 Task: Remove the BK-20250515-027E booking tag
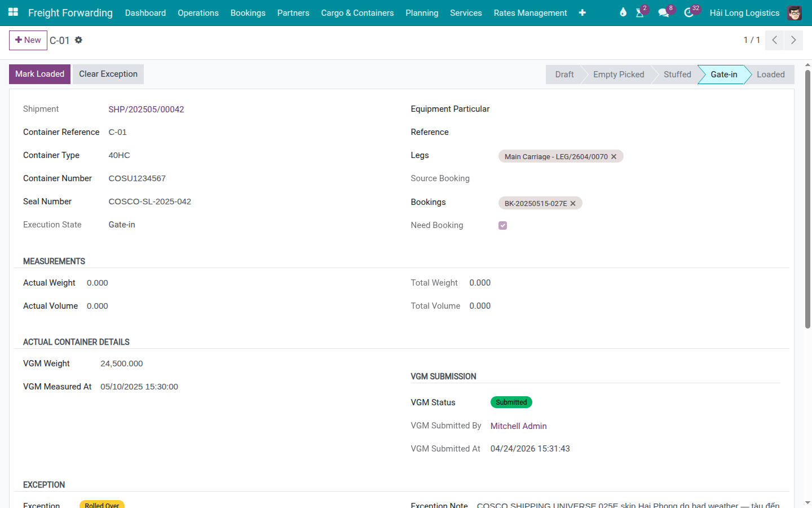[573, 203]
